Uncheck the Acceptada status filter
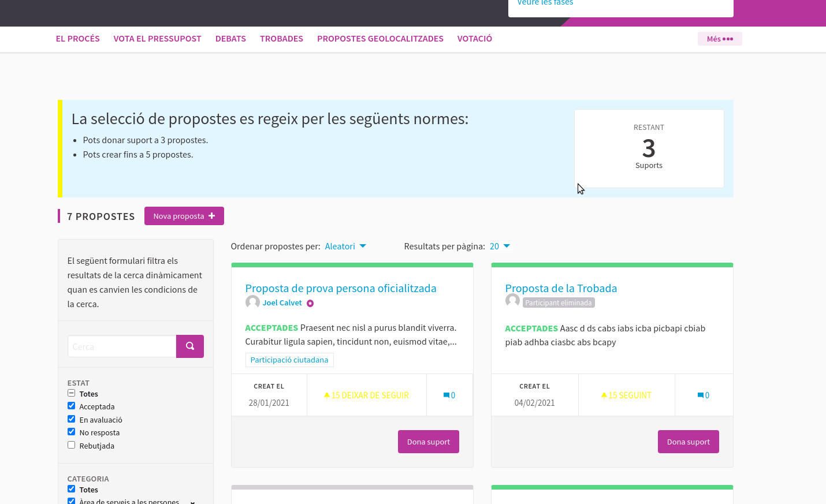This screenshot has height=504, width=826. click(x=71, y=405)
